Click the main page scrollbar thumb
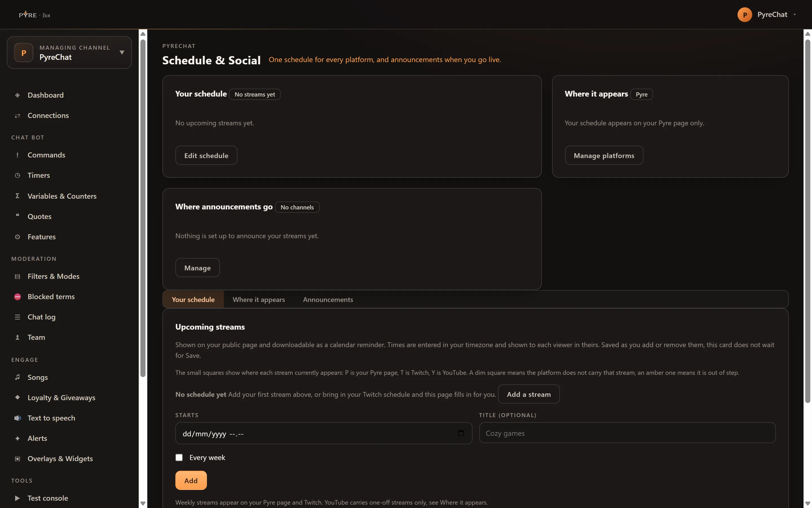Screen dimensions: 812x508 [x=808, y=221]
